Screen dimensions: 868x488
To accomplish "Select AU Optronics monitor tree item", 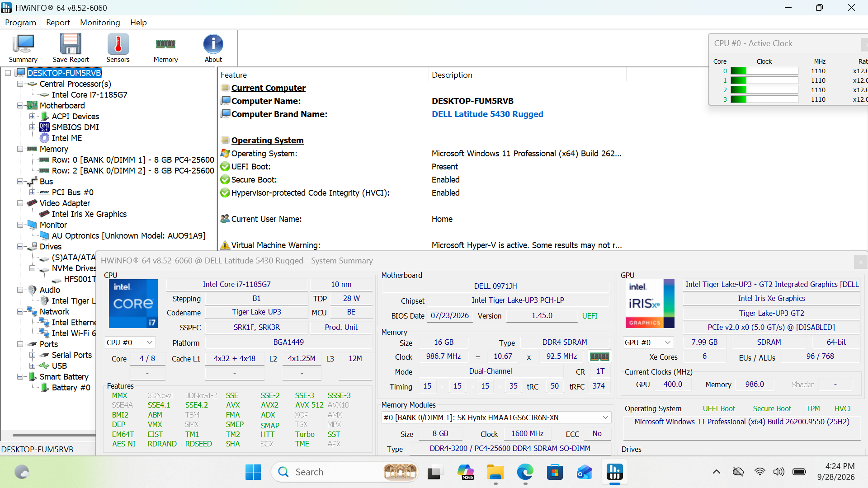I will click(128, 235).
